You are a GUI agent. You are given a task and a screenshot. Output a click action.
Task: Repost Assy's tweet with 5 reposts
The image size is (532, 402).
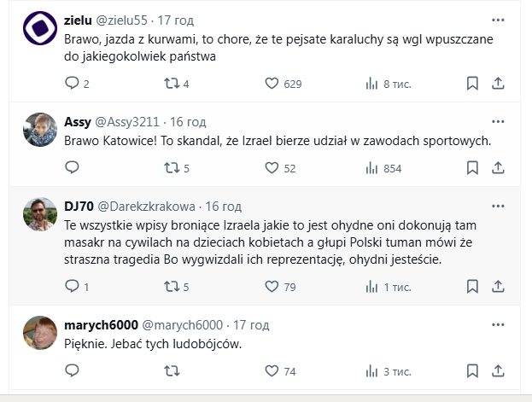pos(171,168)
